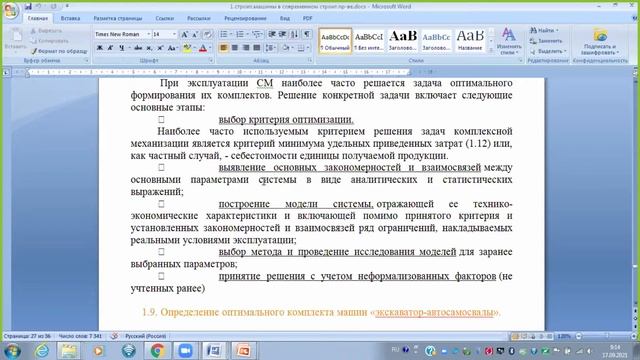The image size is (640, 360).
Task: Undo last action in quick access toolbar
Action: click(38, 7)
